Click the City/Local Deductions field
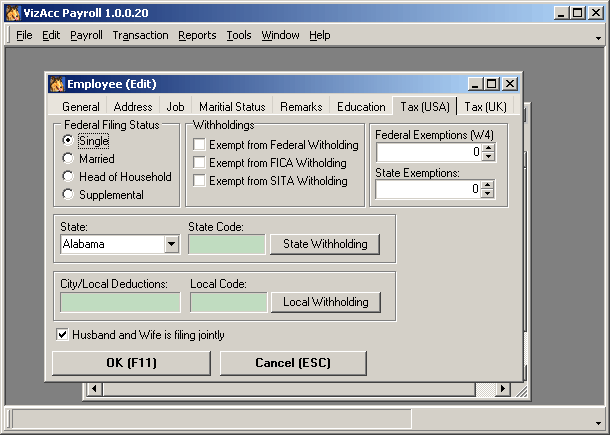Viewport: 610px width, 435px height. [120, 302]
